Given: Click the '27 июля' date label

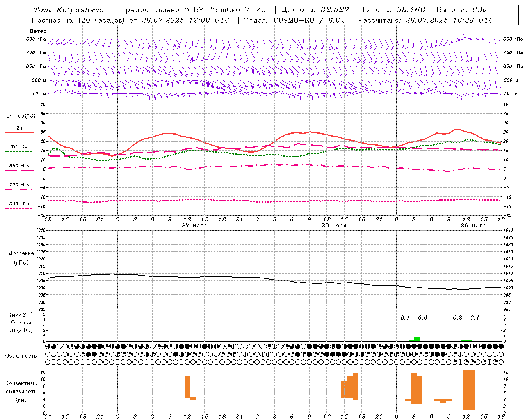Looking at the screenshot, I should pos(194,226).
